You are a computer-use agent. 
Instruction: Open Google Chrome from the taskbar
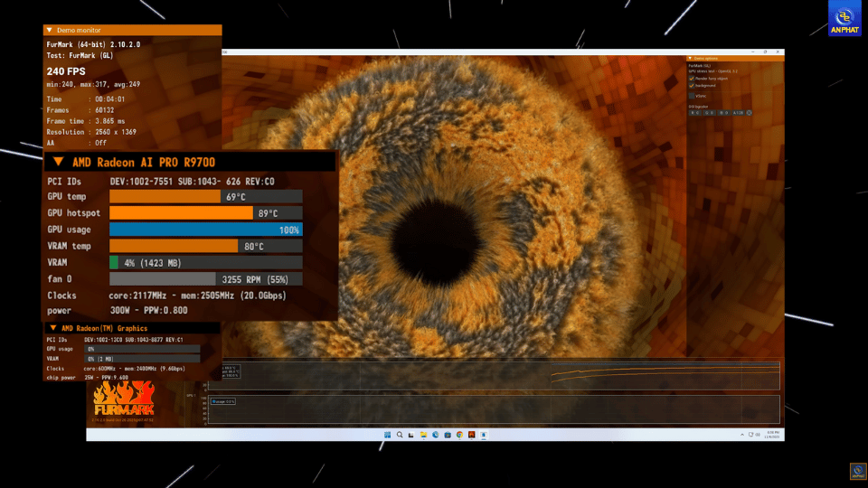pyautogui.click(x=459, y=435)
